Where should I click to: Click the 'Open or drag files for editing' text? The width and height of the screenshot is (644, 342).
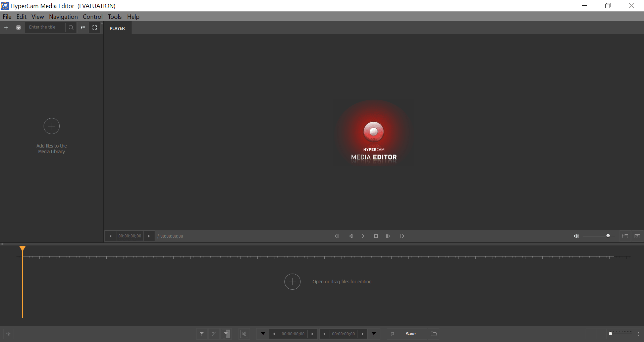[x=342, y=282]
